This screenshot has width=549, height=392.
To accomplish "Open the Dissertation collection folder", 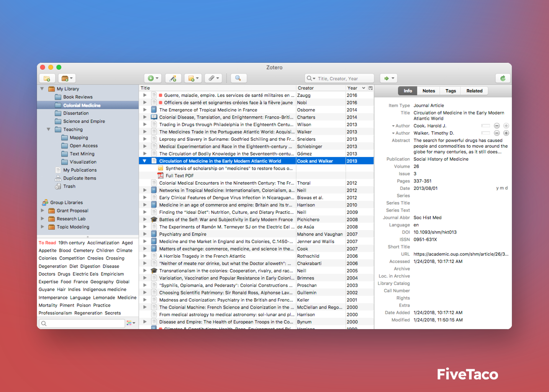I will pyautogui.click(x=58, y=113).
